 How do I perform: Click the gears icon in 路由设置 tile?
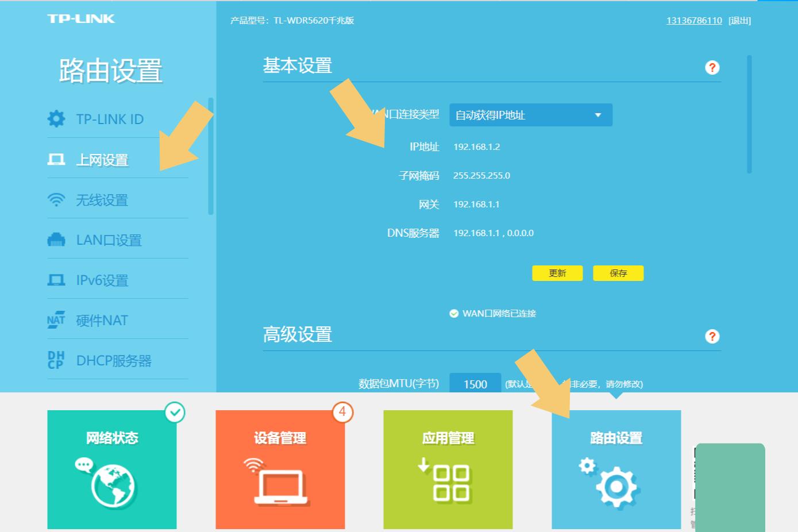[x=610, y=483]
